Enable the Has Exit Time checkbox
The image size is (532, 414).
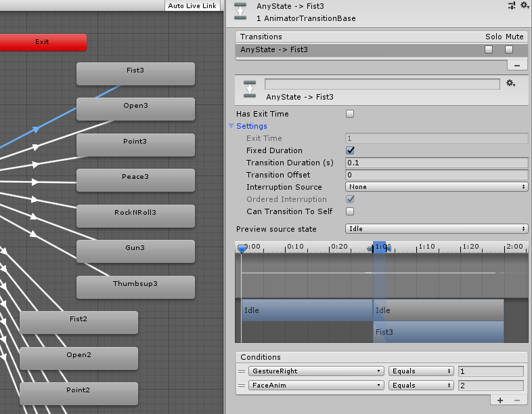(x=350, y=114)
